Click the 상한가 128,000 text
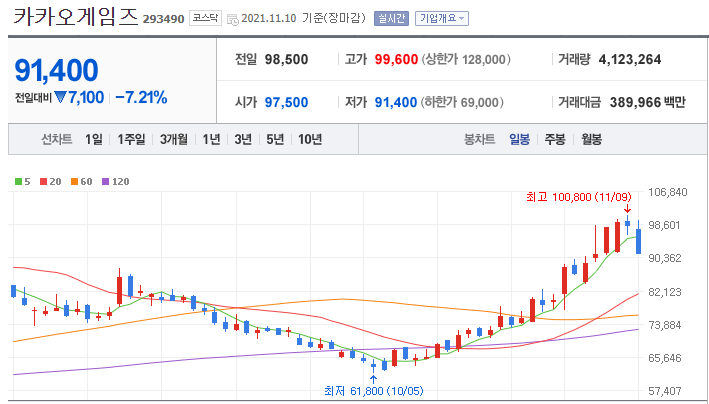This screenshot has height=404, width=709. click(466, 59)
